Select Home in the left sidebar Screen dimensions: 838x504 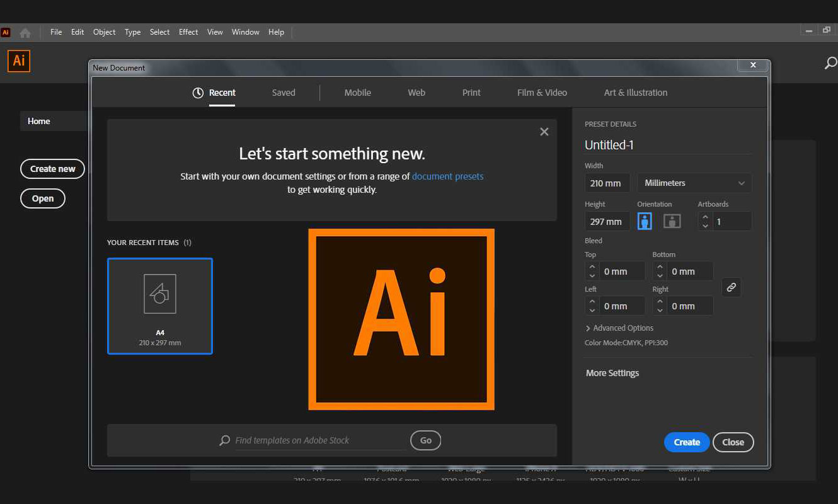click(54, 121)
